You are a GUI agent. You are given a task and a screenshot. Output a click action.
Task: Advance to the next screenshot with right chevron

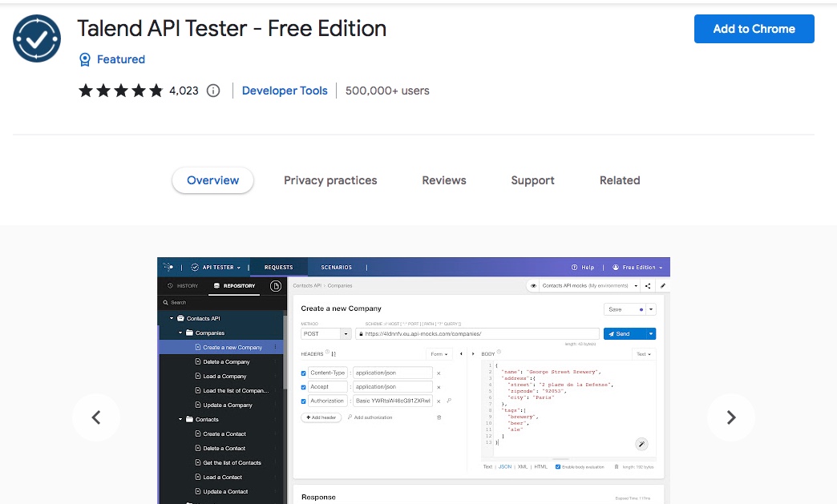[x=731, y=417]
